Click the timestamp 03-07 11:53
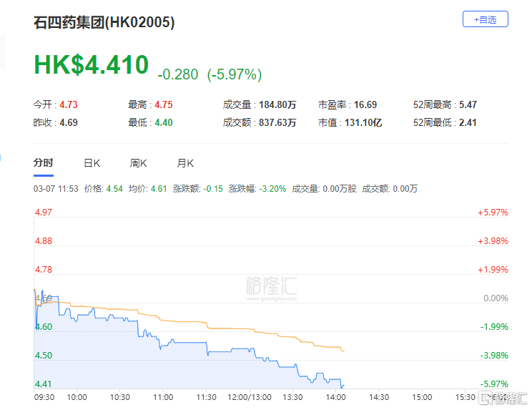This screenshot has height=410, width=532. point(56,189)
